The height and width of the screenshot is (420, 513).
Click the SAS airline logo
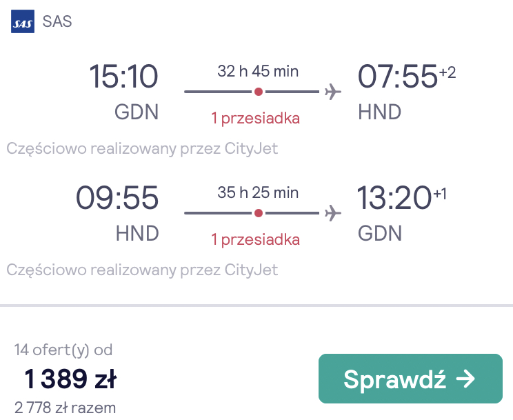click(23, 21)
